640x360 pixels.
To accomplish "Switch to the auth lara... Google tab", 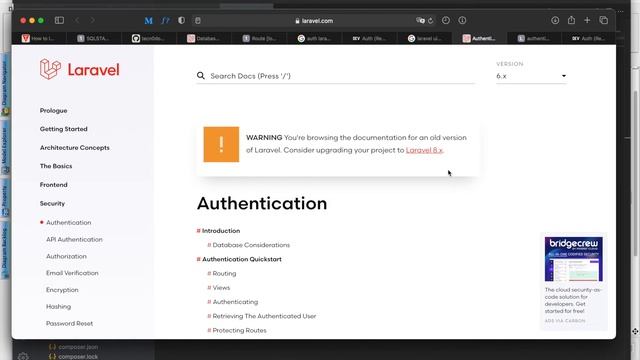I will pos(314,38).
